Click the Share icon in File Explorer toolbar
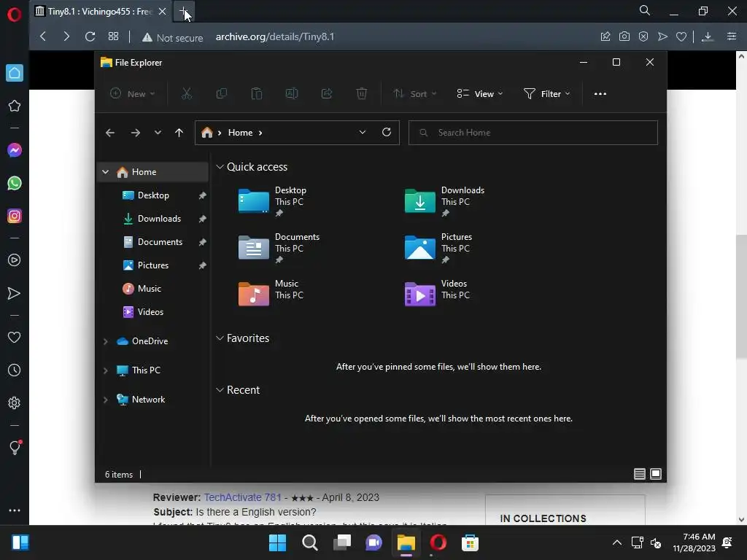The height and width of the screenshot is (560, 747). (x=327, y=94)
